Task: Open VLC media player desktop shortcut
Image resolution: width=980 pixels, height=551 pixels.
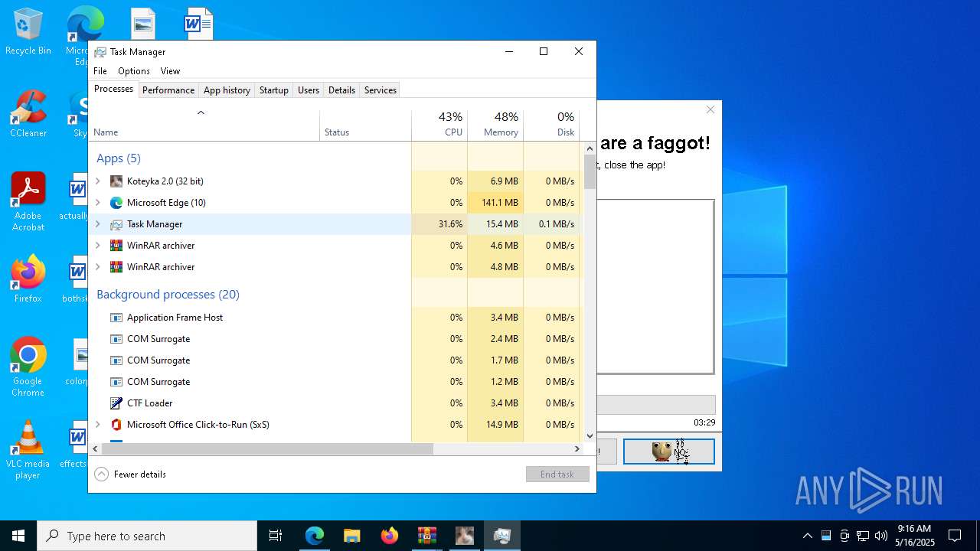Action: tap(28, 450)
